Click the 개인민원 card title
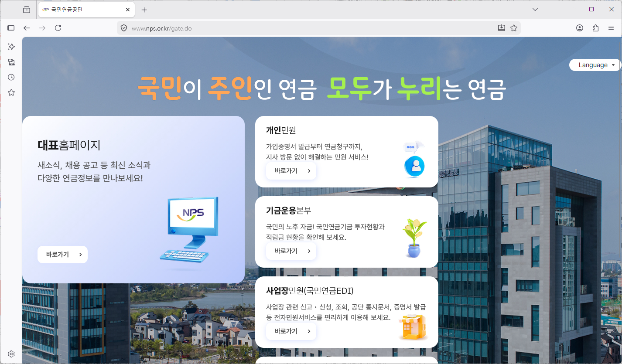 [x=281, y=130]
